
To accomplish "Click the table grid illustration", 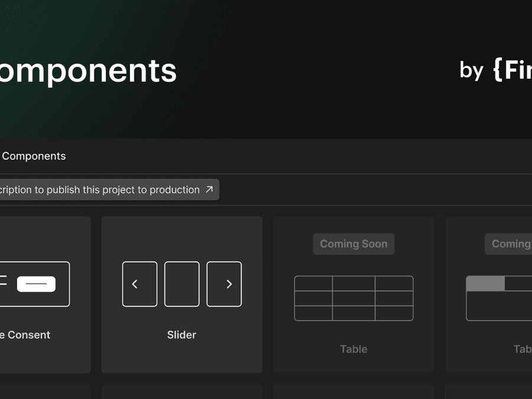I will (353, 299).
